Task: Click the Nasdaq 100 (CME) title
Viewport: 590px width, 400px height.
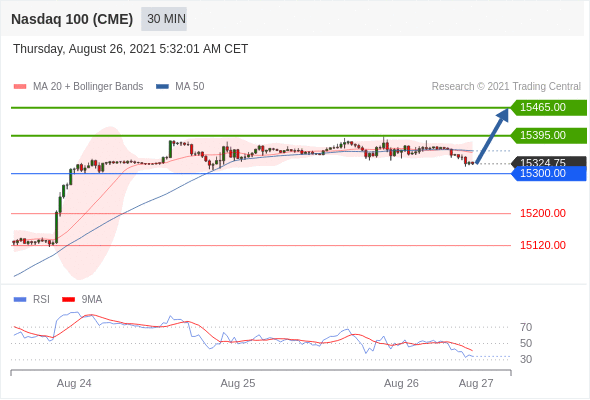Action: click(x=72, y=19)
